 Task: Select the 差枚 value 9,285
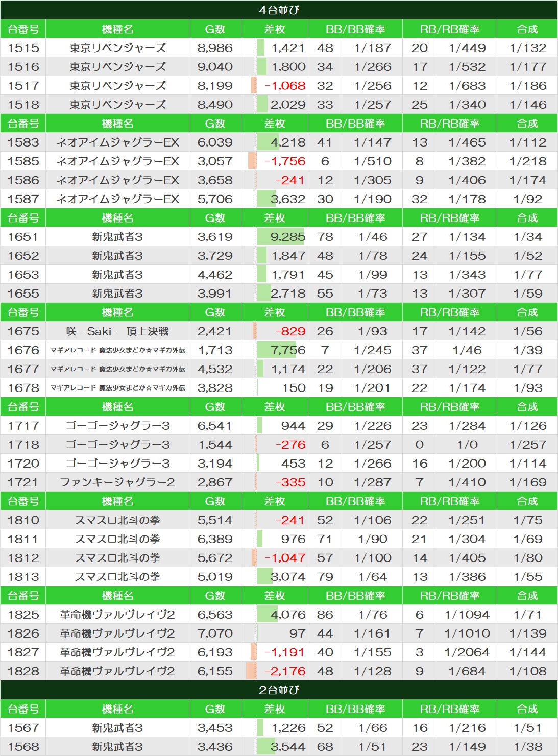click(288, 237)
